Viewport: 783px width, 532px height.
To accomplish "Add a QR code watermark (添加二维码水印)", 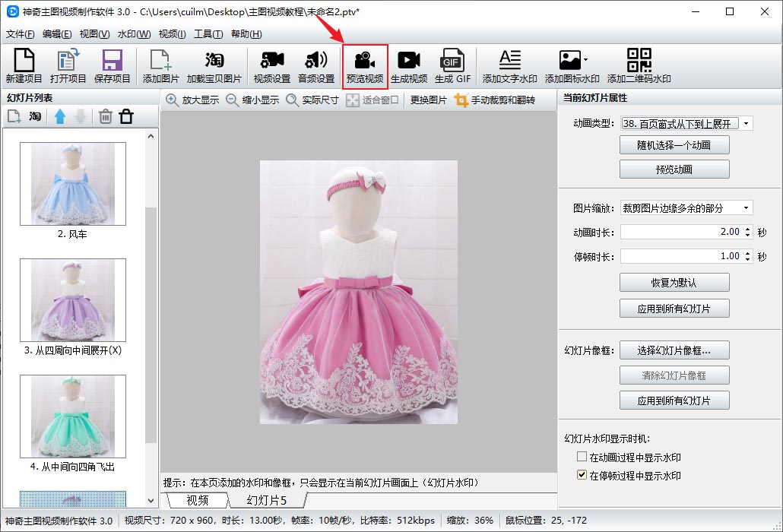I will click(639, 67).
